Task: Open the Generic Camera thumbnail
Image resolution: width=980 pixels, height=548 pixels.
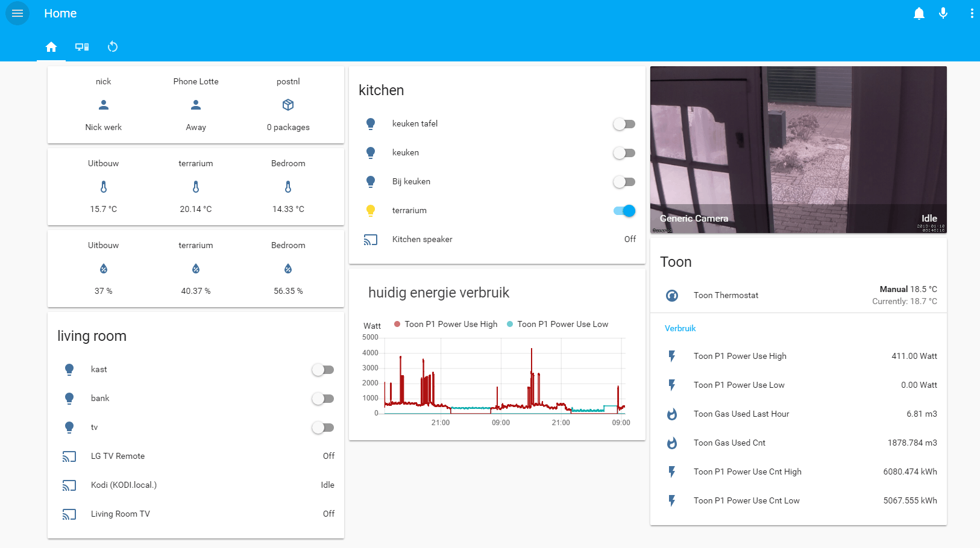Action: click(x=799, y=149)
